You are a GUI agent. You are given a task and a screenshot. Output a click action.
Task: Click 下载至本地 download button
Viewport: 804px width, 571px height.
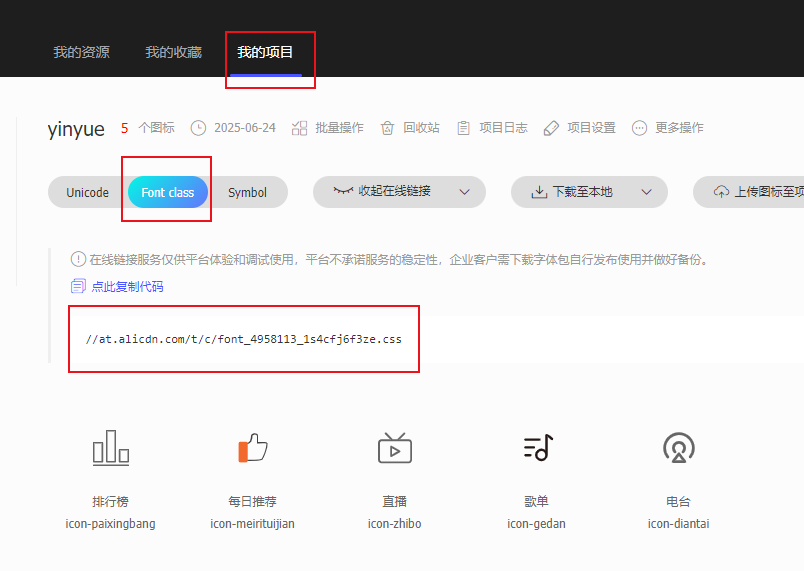point(589,192)
